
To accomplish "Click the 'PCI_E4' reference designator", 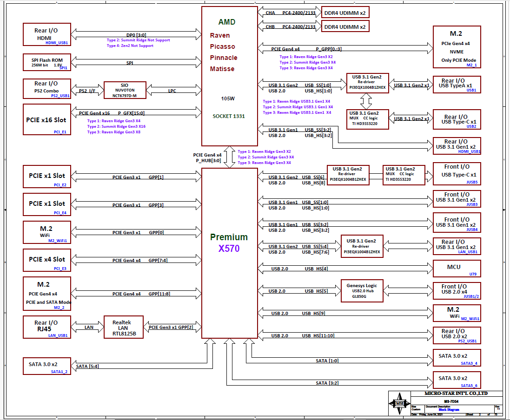I will coord(60,213).
